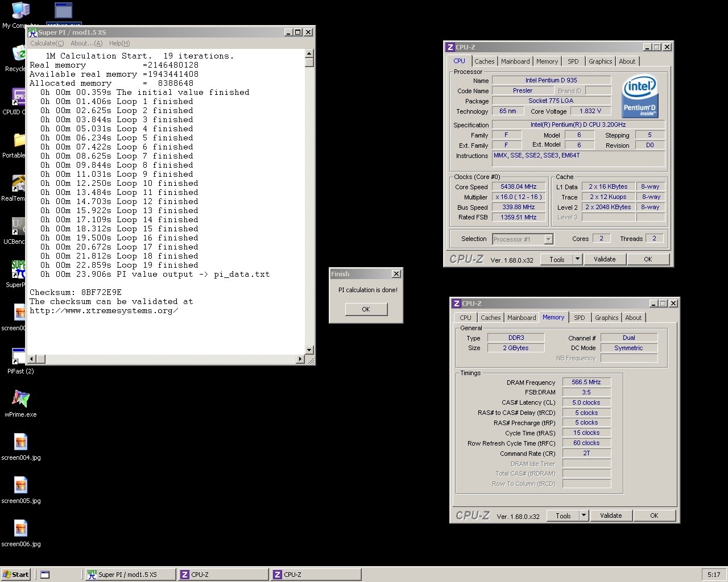728x582 pixels.
Task: Click Validate button in lower CPU-Z
Action: click(x=611, y=516)
